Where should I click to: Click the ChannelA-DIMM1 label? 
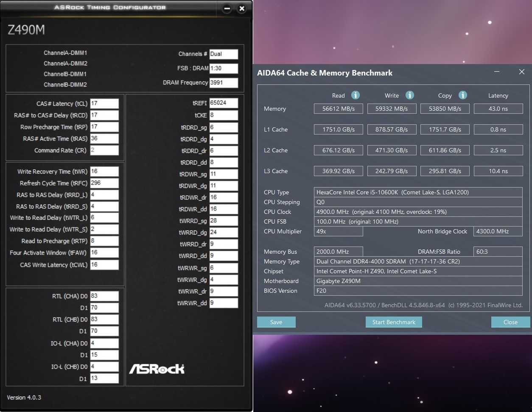pos(65,53)
